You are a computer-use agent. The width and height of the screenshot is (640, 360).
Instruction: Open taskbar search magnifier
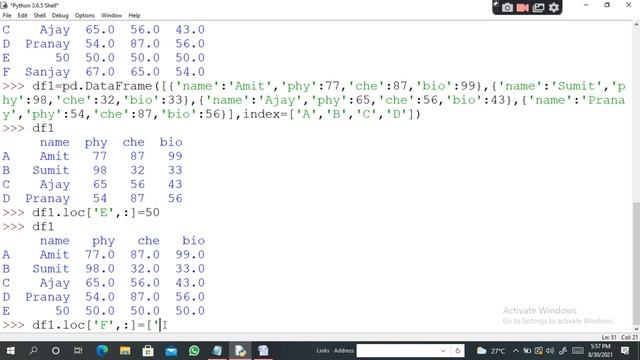(x=33, y=351)
